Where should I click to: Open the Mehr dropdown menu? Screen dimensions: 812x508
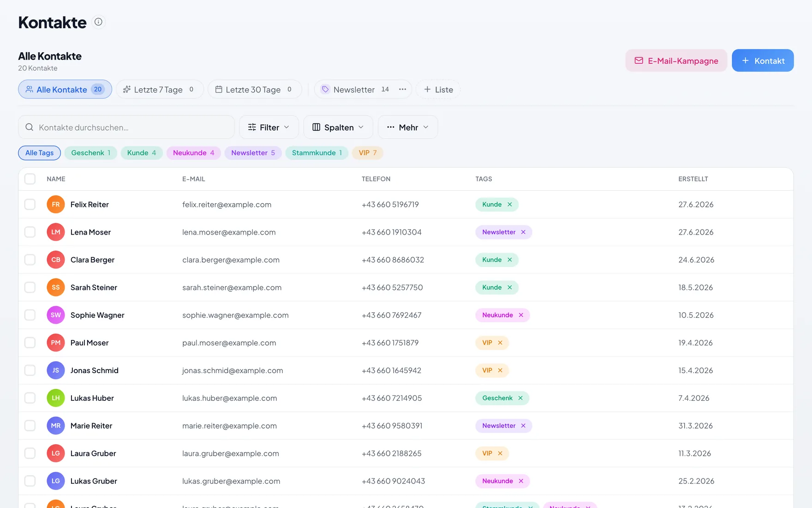pyautogui.click(x=408, y=127)
